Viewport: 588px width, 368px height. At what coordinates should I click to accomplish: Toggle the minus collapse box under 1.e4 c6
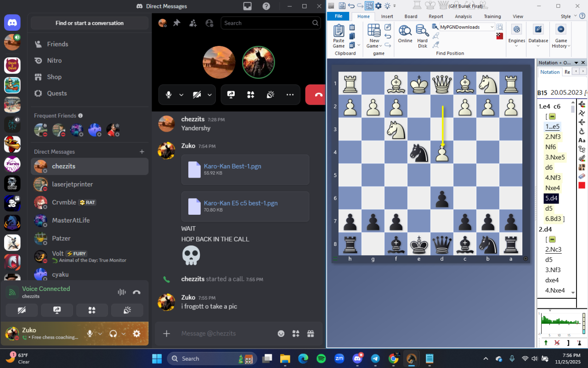pos(552,117)
